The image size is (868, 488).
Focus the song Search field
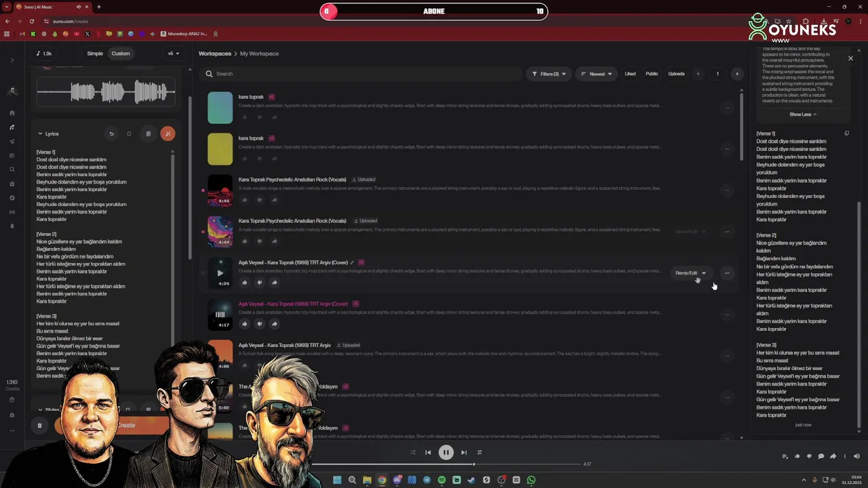tap(359, 74)
